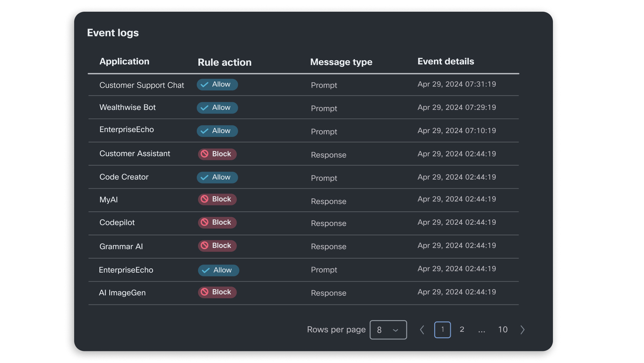Click the previous page chevron
Viewport: 644px width, 363px height.
422,329
